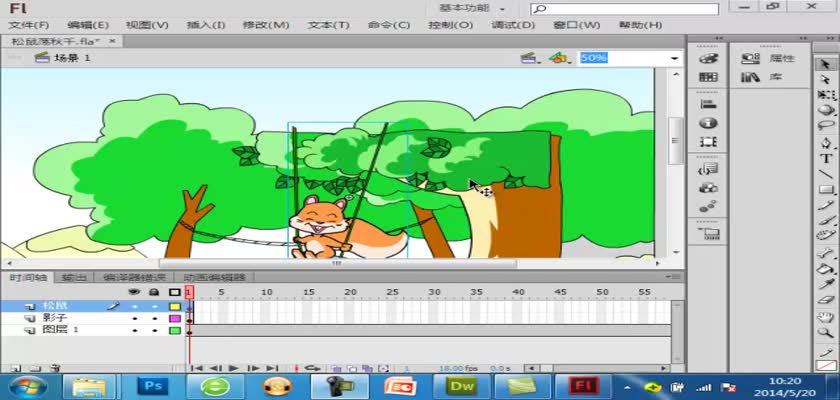The width and height of the screenshot is (840, 400).
Task: Open the 修改(M) menu
Action: click(x=266, y=25)
